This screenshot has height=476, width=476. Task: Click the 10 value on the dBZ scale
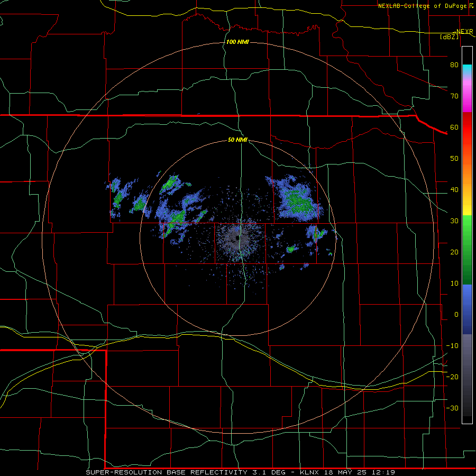[454, 283]
